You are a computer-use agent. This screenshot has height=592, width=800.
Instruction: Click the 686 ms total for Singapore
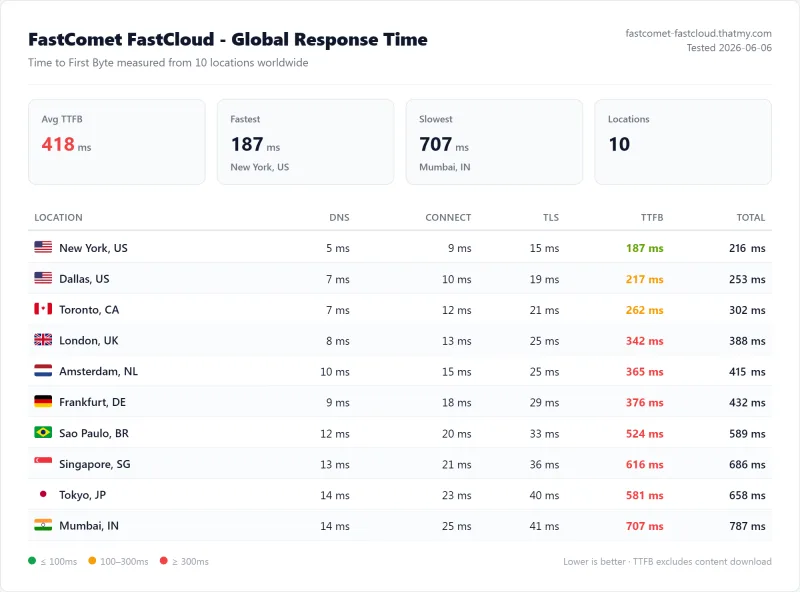(x=747, y=464)
